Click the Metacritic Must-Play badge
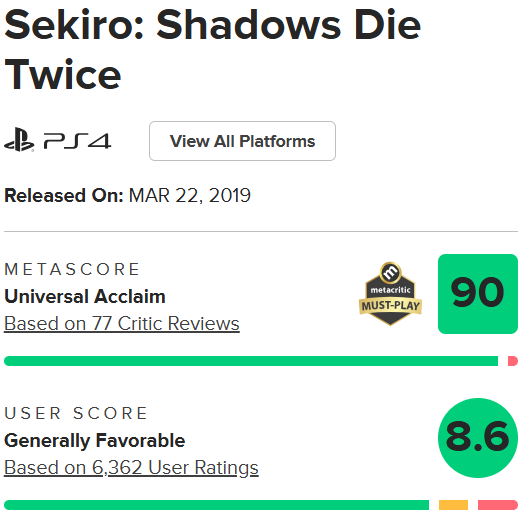Viewport: 527px width, 519px height. coord(390,293)
